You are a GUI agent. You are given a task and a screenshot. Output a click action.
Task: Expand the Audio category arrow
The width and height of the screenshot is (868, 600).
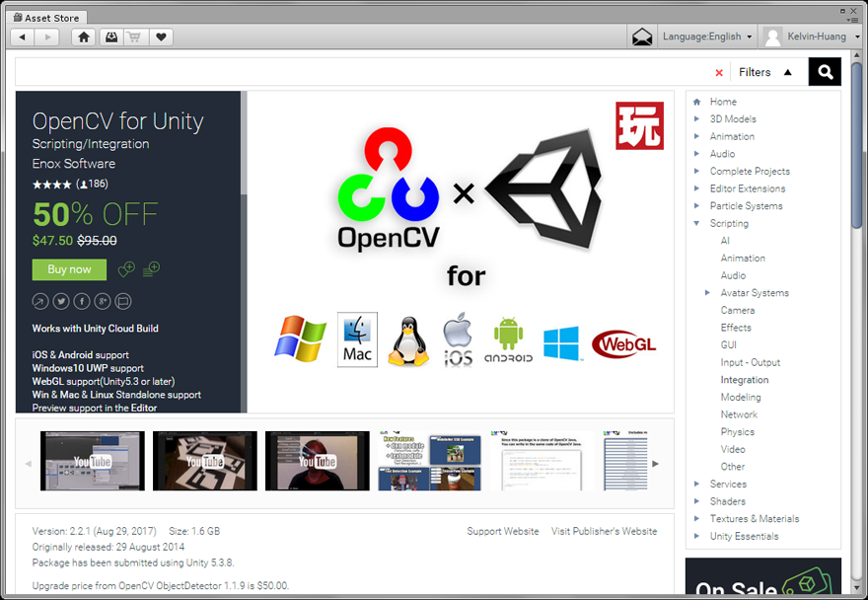point(697,154)
